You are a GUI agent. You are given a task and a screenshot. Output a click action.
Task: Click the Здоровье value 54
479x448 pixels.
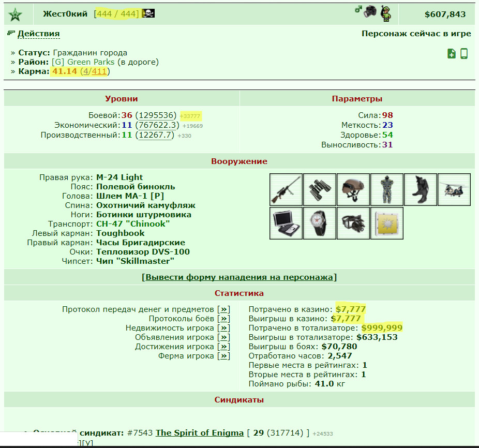click(387, 135)
